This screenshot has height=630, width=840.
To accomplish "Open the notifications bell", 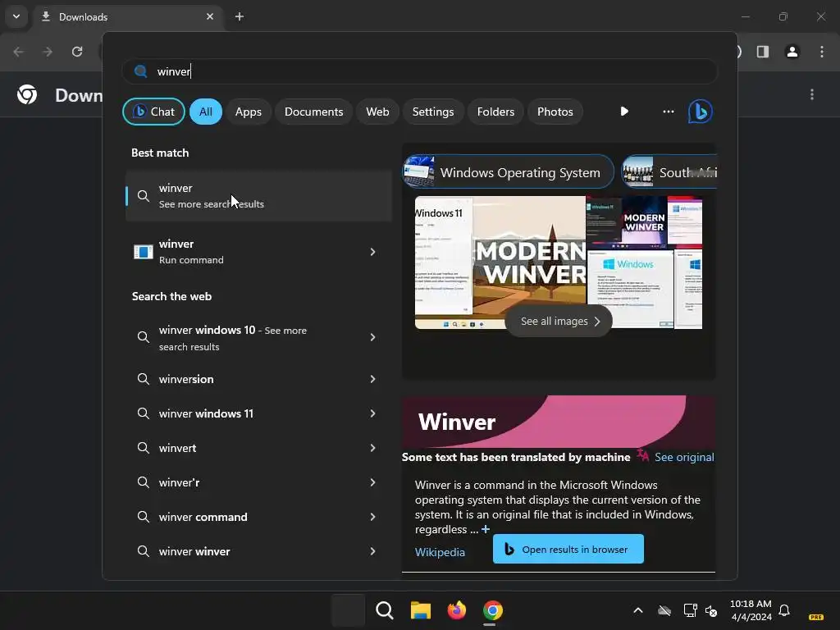I will pos(784,610).
